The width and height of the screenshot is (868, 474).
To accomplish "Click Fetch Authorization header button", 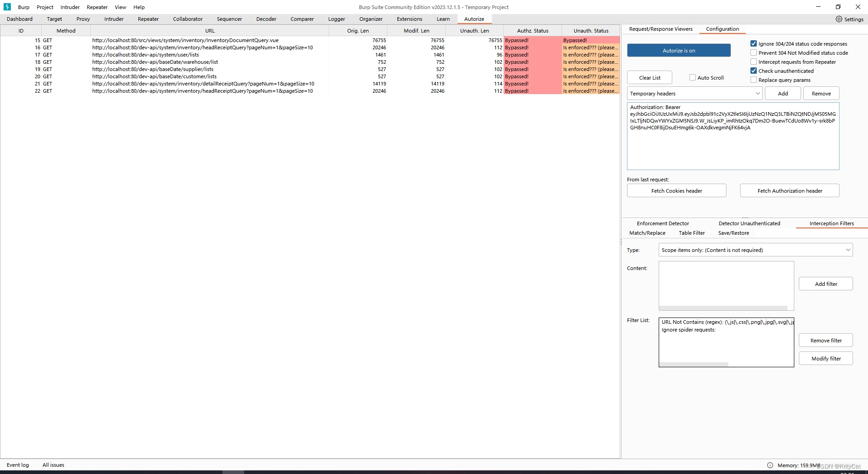I will [790, 190].
